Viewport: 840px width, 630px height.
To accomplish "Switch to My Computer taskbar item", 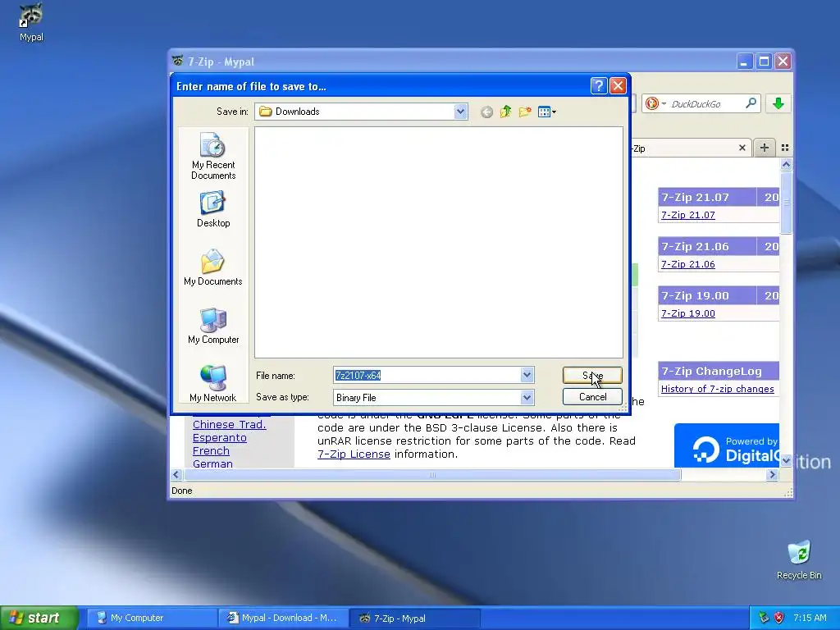I will (152, 618).
